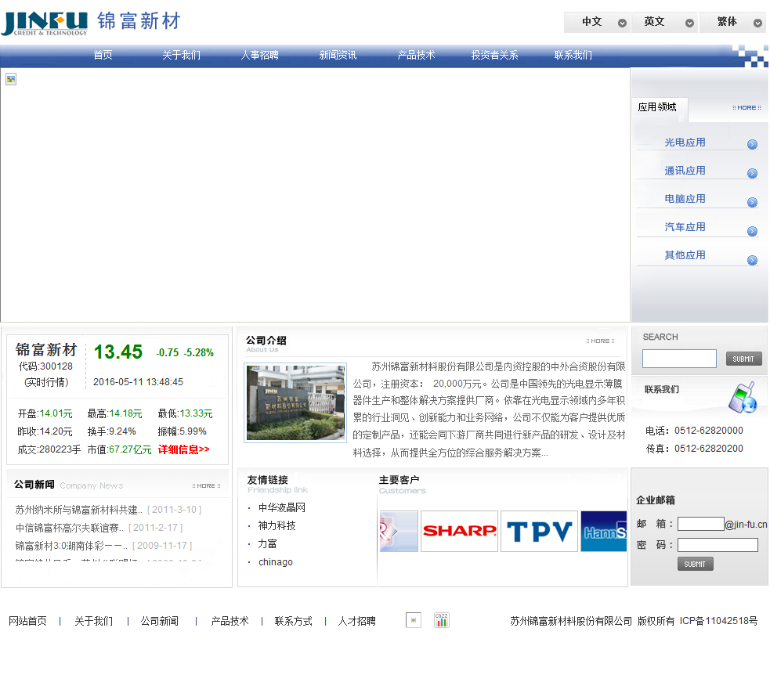Switch language to 英文

point(664,22)
